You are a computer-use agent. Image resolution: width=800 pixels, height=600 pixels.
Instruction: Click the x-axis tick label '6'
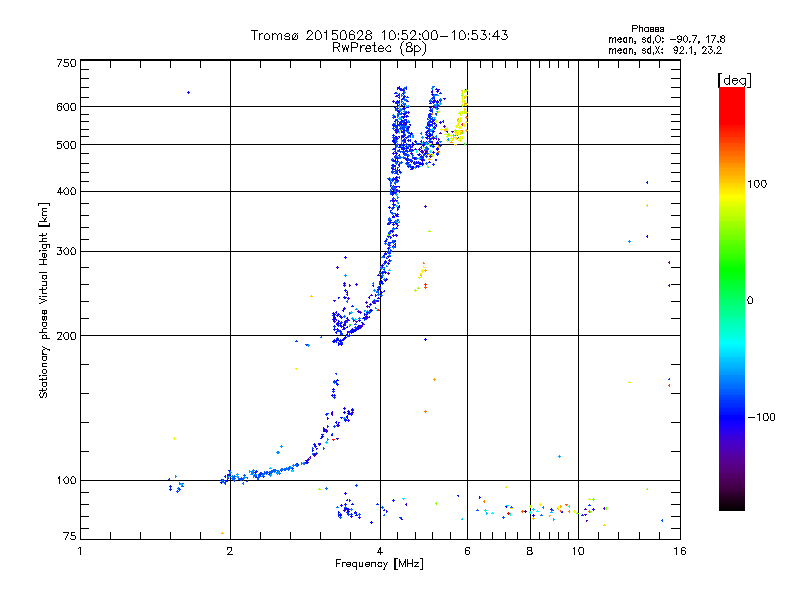tap(467, 551)
